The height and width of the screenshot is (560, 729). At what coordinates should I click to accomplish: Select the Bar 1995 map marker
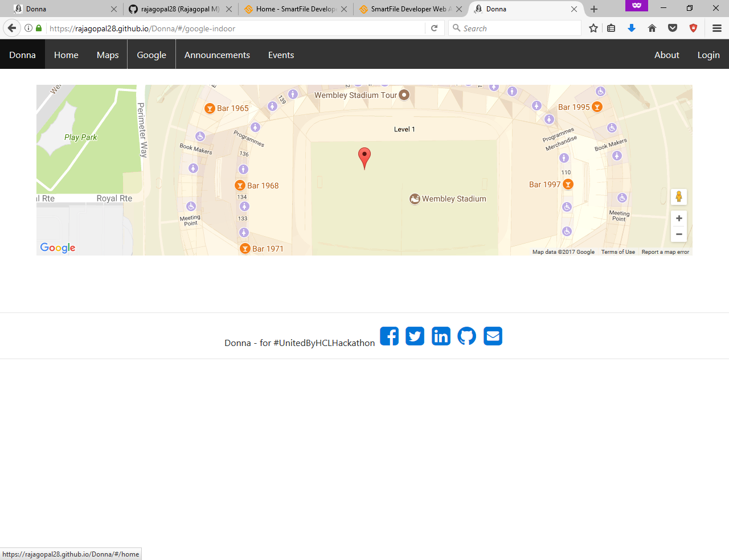click(x=597, y=107)
